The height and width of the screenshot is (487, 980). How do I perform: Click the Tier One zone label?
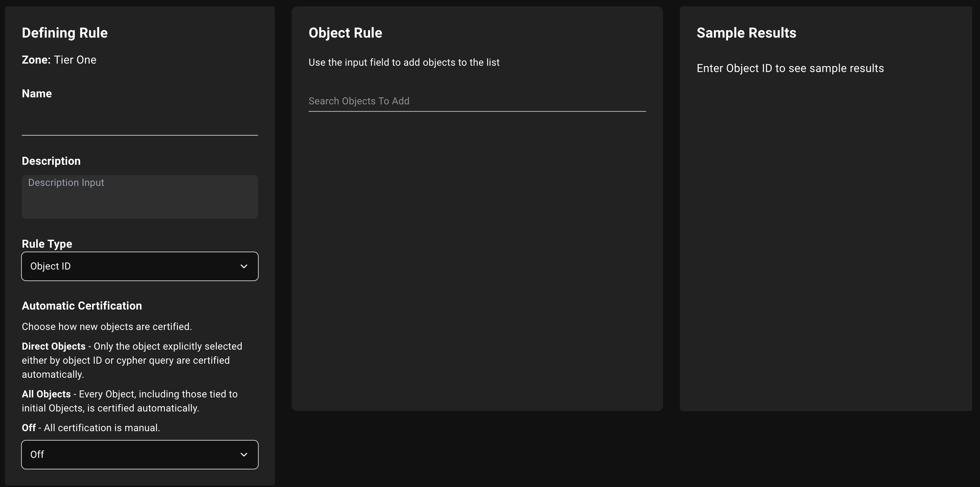[x=75, y=60]
